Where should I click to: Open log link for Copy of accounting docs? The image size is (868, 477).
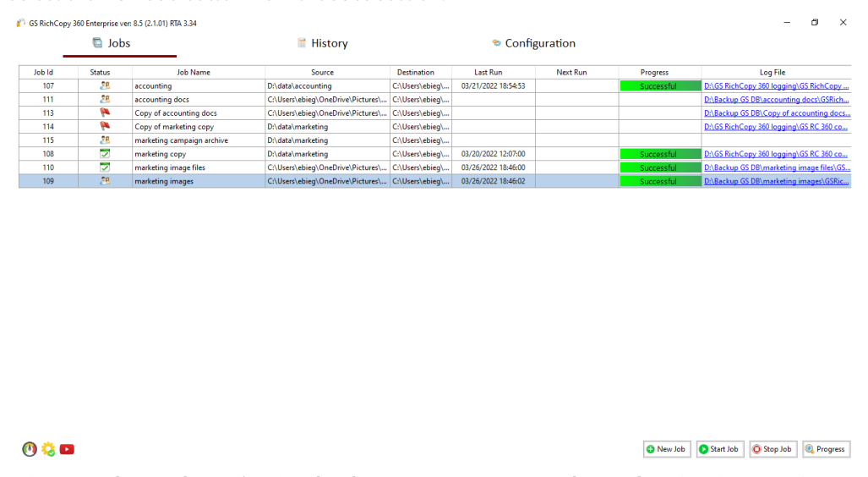[x=778, y=113]
